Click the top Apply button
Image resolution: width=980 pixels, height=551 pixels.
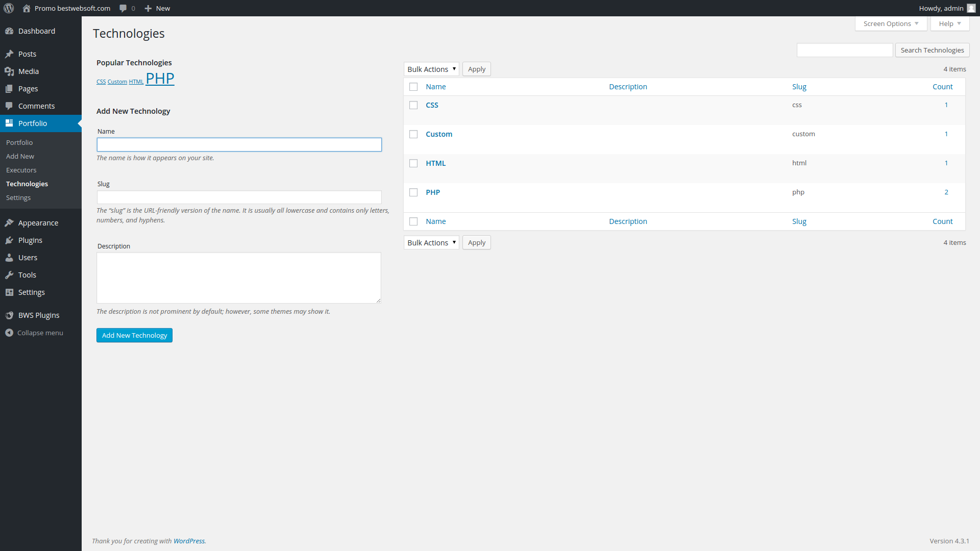[x=477, y=69]
